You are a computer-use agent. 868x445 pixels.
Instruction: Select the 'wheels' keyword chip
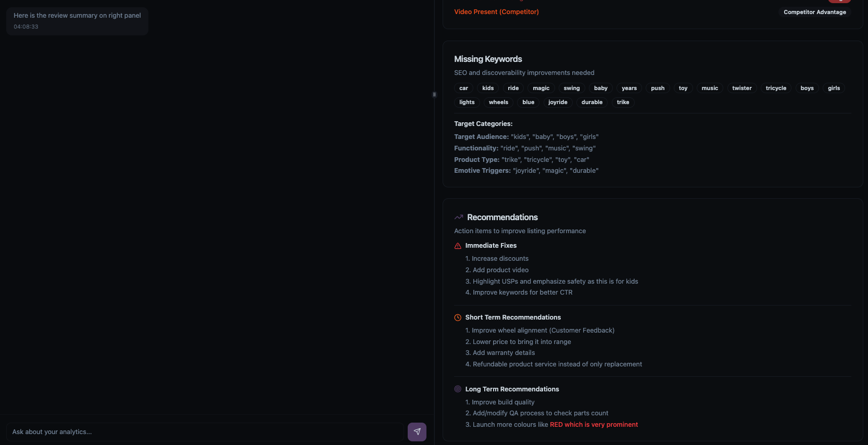coord(498,102)
